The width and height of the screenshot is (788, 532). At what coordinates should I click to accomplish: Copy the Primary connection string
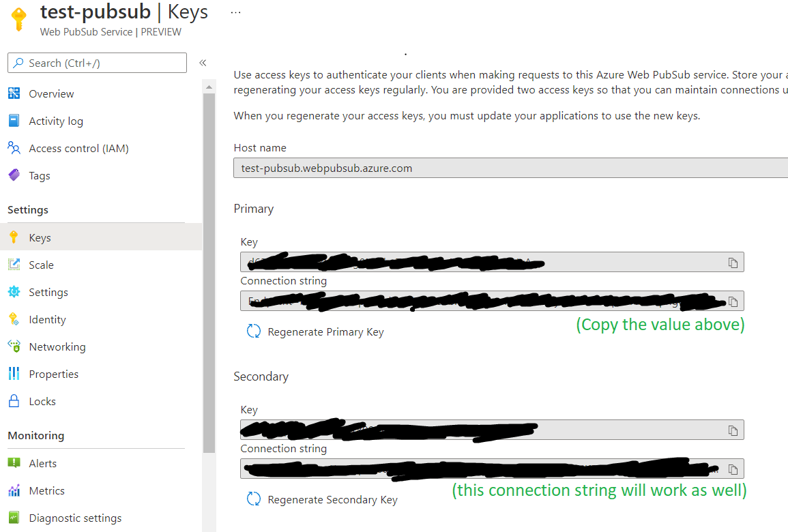click(x=733, y=301)
